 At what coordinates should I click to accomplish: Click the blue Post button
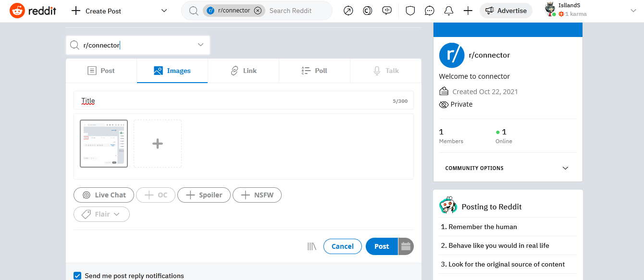(x=382, y=246)
